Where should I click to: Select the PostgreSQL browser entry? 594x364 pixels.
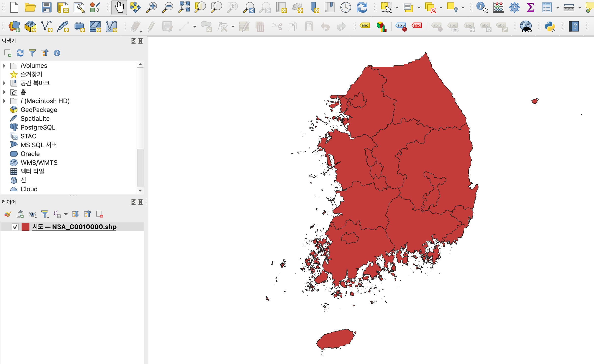tap(38, 127)
